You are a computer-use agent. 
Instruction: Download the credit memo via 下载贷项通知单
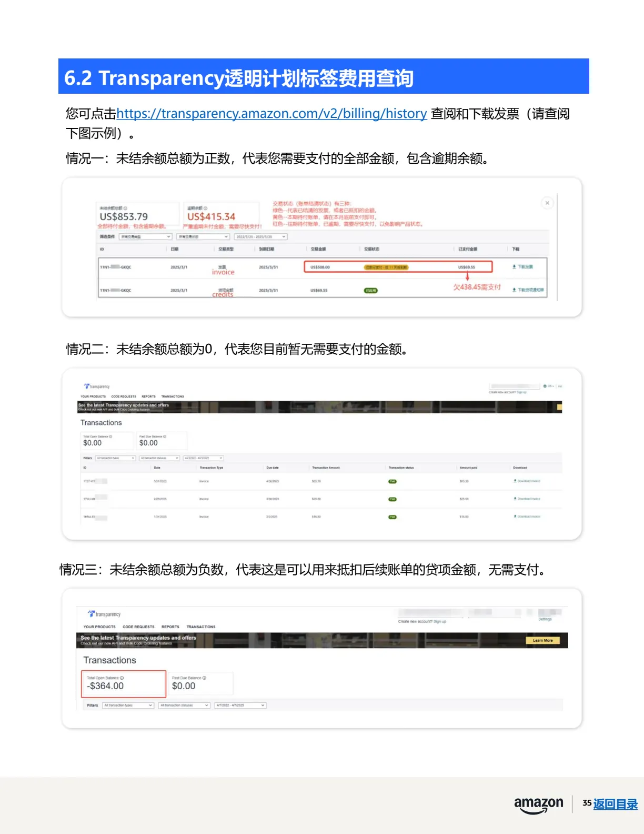(528, 290)
